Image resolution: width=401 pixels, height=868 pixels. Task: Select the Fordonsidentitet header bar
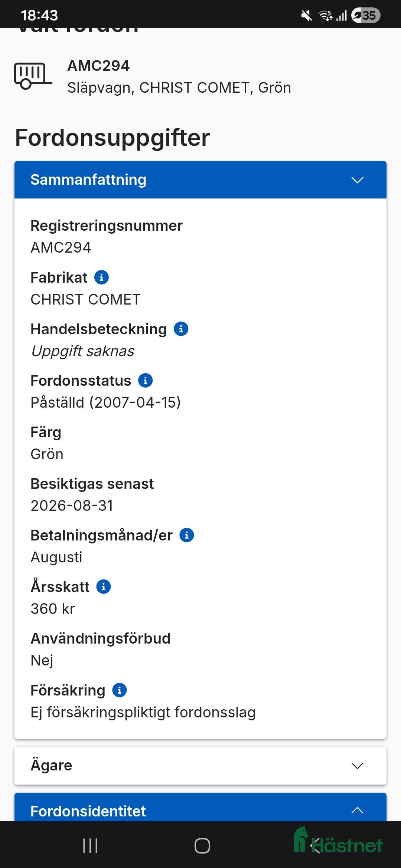(200, 811)
